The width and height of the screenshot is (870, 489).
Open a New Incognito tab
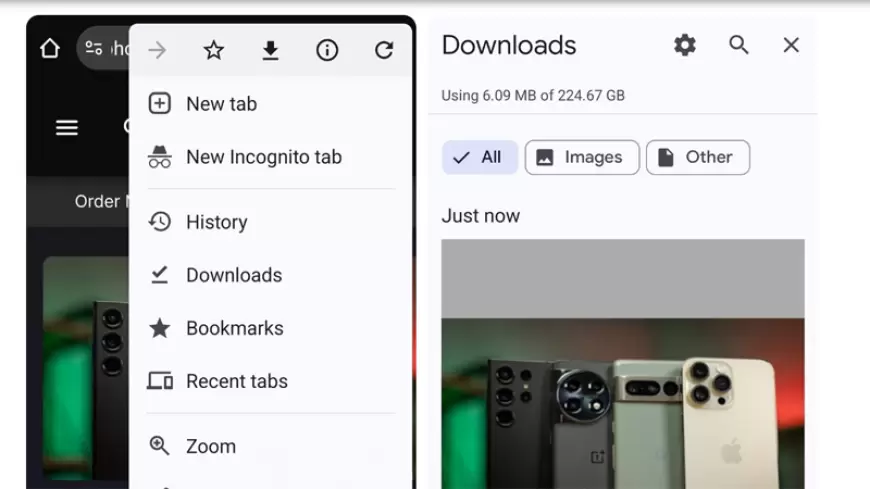(x=263, y=157)
